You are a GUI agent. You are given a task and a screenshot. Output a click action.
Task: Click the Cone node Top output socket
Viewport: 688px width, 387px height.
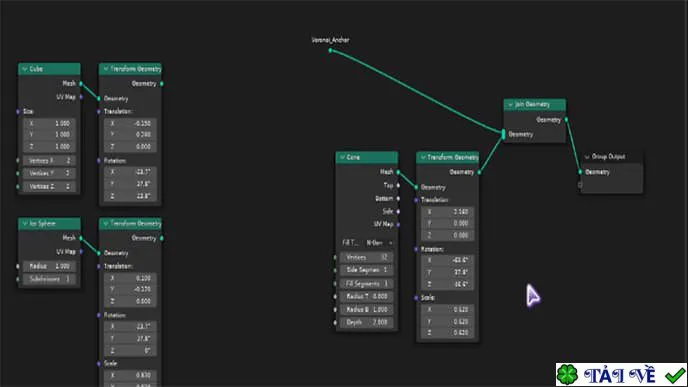click(398, 185)
